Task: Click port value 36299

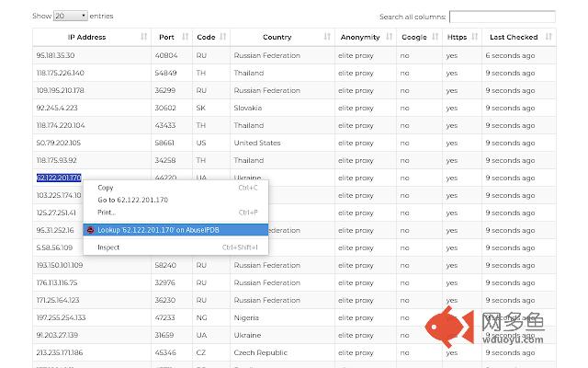Action: coord(165,90)
